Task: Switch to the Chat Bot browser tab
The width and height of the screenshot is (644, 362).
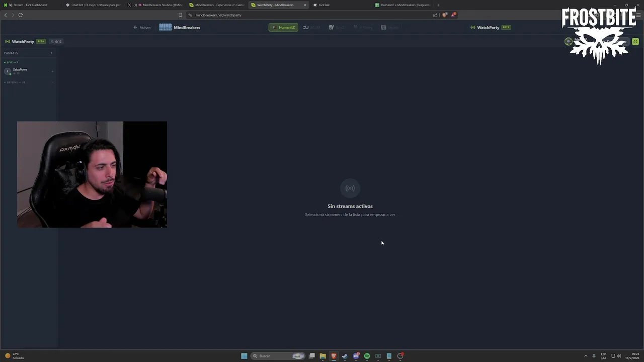Action: [x=94, y=5]
